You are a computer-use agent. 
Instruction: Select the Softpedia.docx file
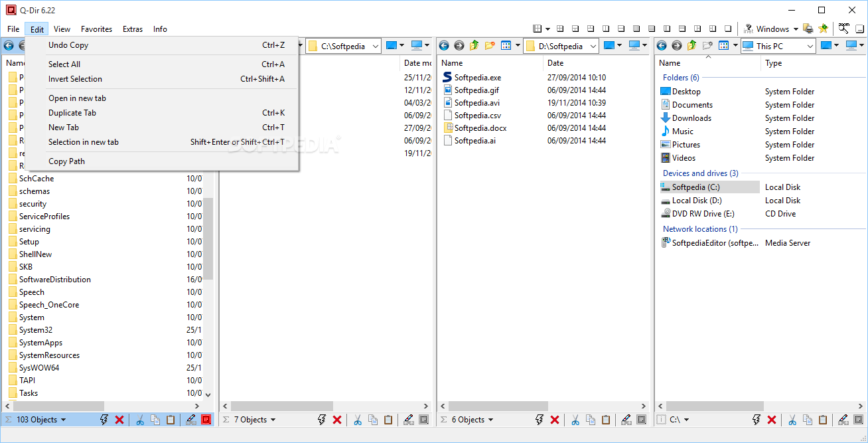(480, 128)
